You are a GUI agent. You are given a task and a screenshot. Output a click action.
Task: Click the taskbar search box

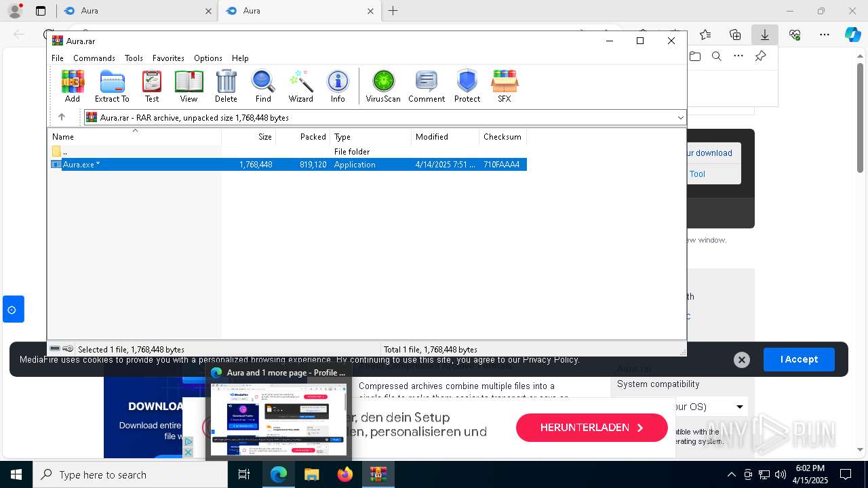[130, 474]
